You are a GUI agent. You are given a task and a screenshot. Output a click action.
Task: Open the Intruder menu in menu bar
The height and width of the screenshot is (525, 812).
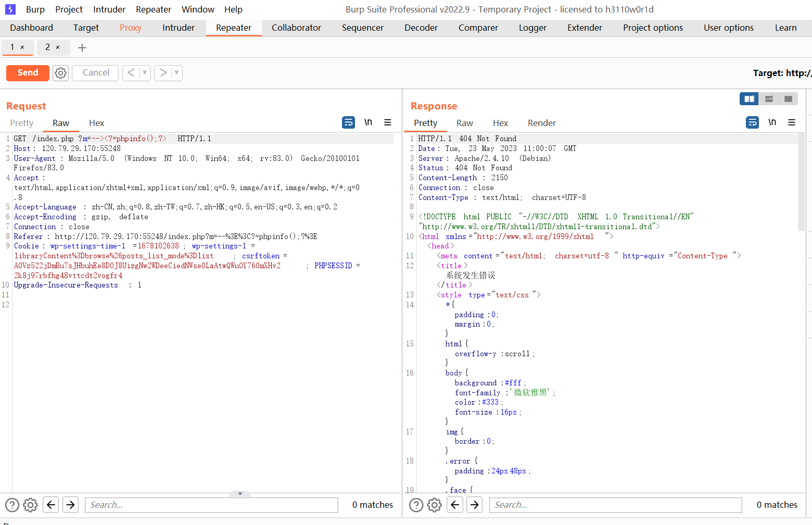[x=109, y=9]
